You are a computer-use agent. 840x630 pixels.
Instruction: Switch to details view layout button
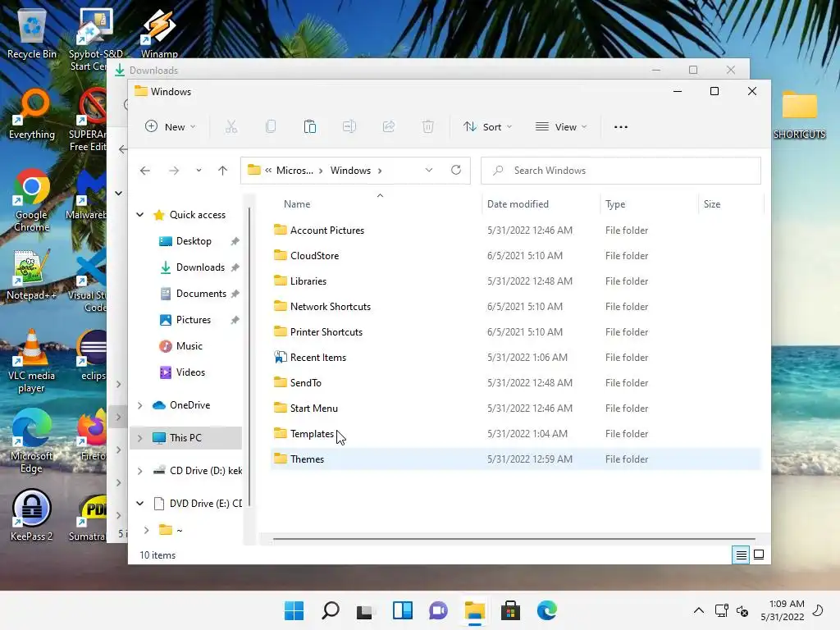tap(741, 555)
